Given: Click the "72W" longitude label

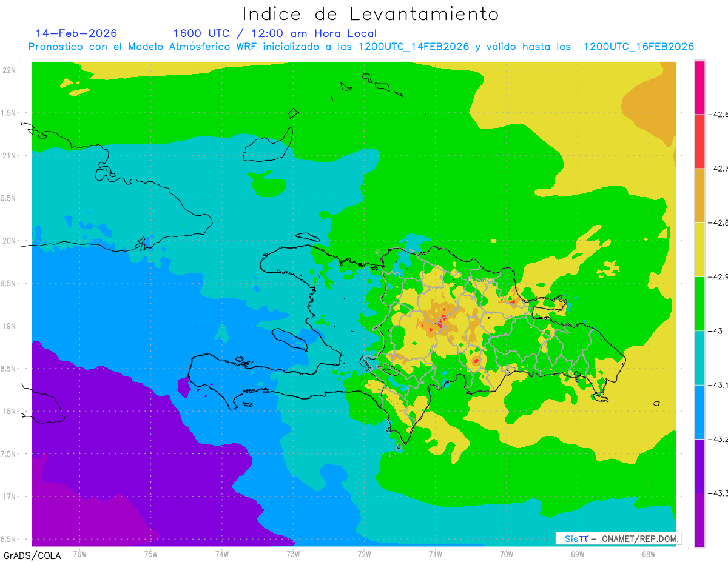Looking at the screenshot, I should coord(364,554).
